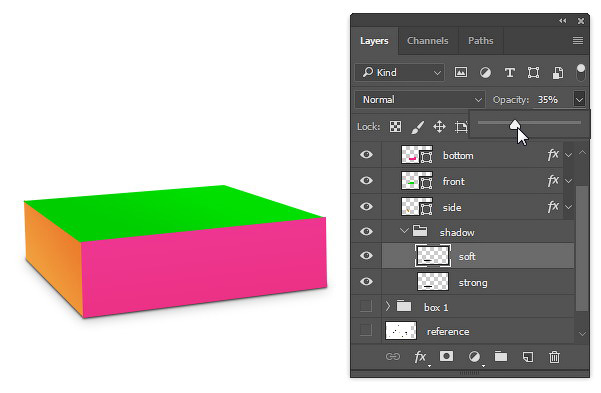Delete layer trash icon

tap(554, 357)
